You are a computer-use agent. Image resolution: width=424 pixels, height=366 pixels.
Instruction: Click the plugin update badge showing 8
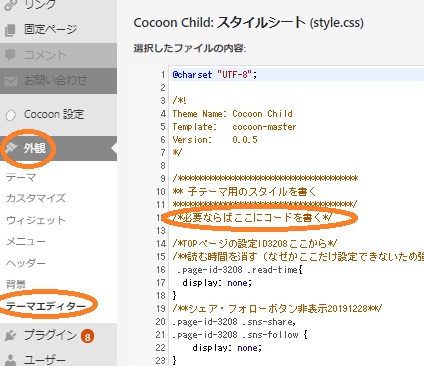(x=87, y=337)
